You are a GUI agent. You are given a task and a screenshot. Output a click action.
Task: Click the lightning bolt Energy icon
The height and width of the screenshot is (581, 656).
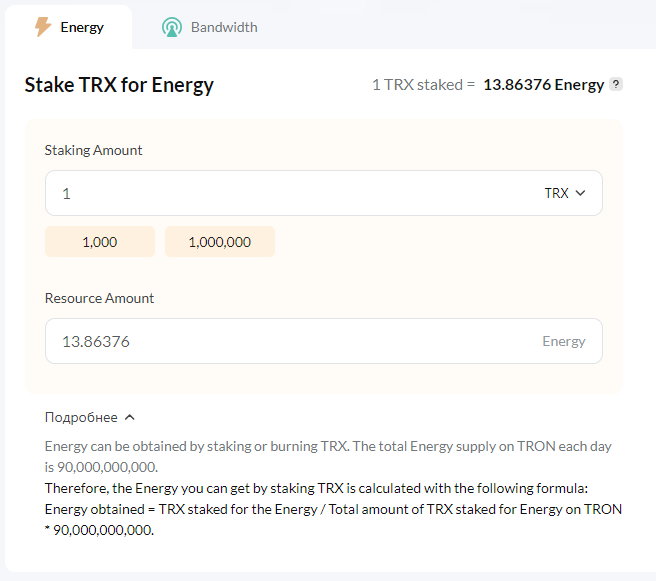pyautogui.click(x=43, y=27)
